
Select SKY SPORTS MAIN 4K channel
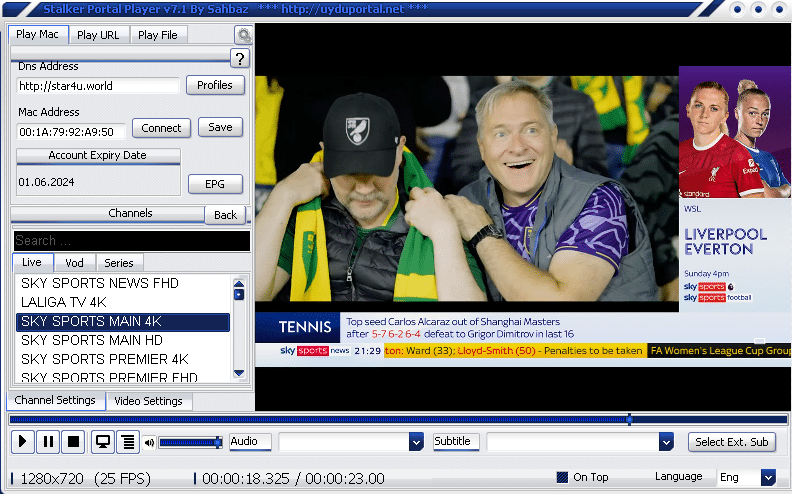click(123, 322)
